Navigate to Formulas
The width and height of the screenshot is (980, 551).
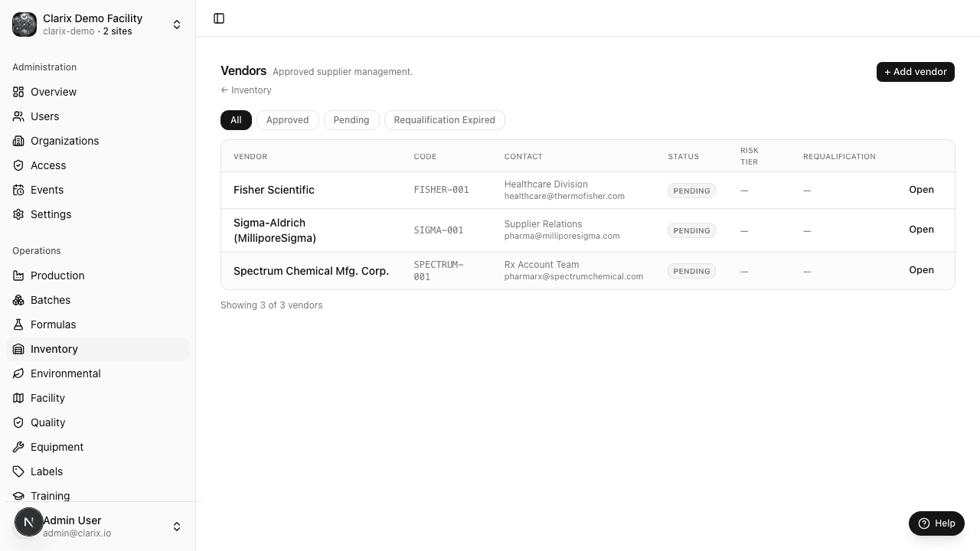[97, 324]
